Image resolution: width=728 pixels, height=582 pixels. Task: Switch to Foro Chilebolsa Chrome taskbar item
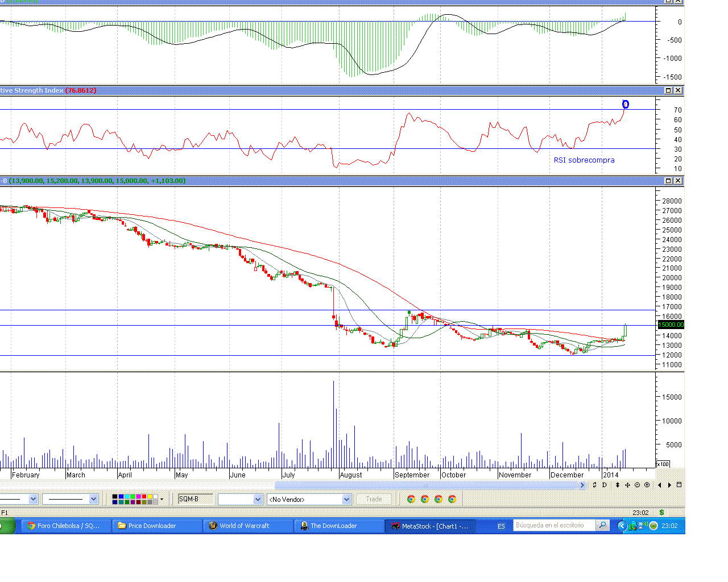64,526
